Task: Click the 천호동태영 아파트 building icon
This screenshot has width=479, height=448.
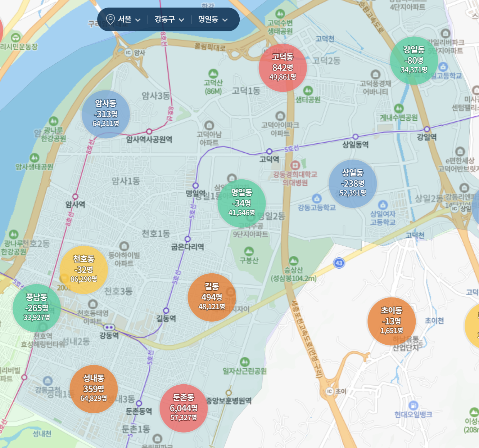Action: [x=93, y=304]
